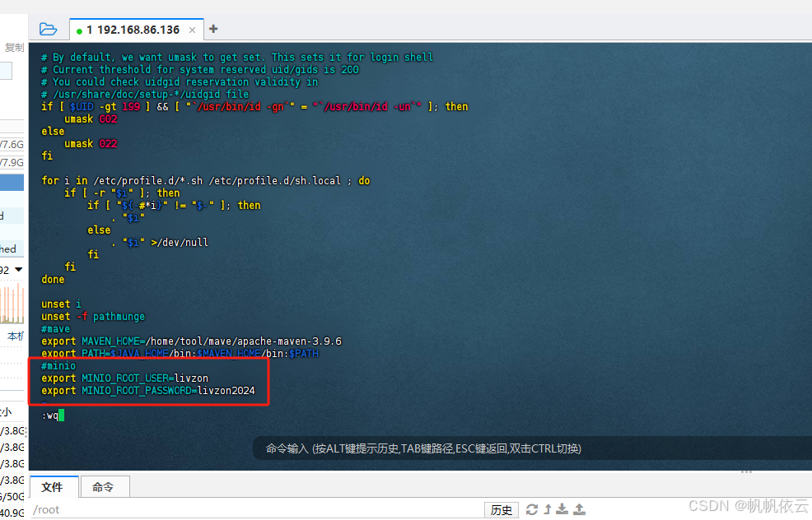Click the upload icon in file toolbar
This screenshot has width=812, height=520.
point(580,509)
